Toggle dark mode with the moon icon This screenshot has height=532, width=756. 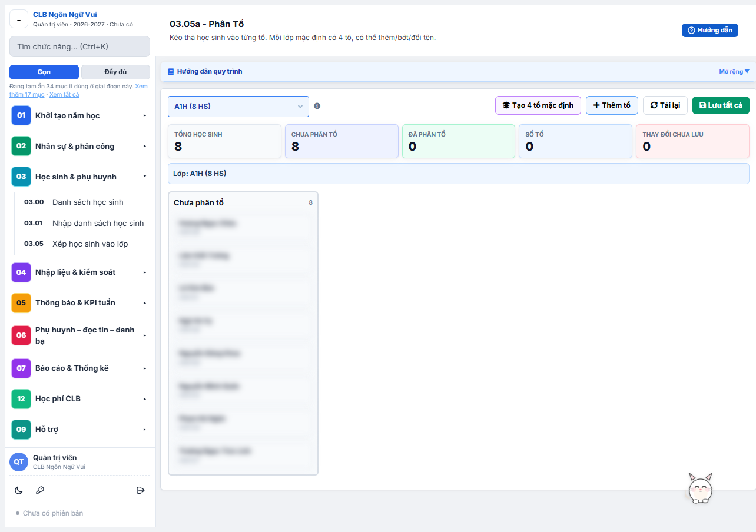click(x=19, y=490)
